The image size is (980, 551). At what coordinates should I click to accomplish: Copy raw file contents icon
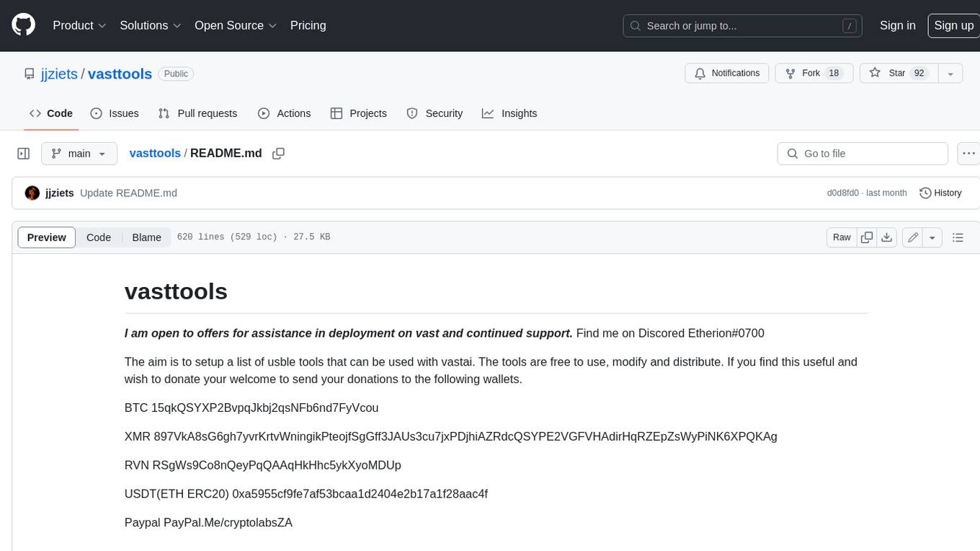867,237
